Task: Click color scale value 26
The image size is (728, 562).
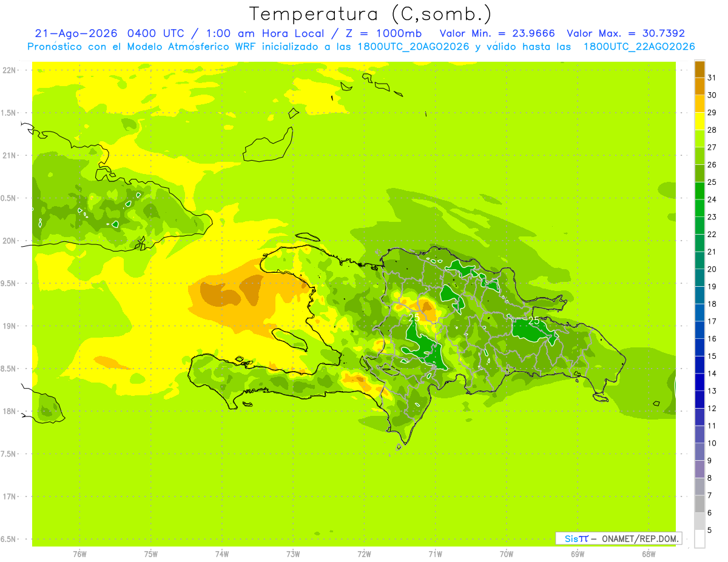Action: tap(712, 164)
